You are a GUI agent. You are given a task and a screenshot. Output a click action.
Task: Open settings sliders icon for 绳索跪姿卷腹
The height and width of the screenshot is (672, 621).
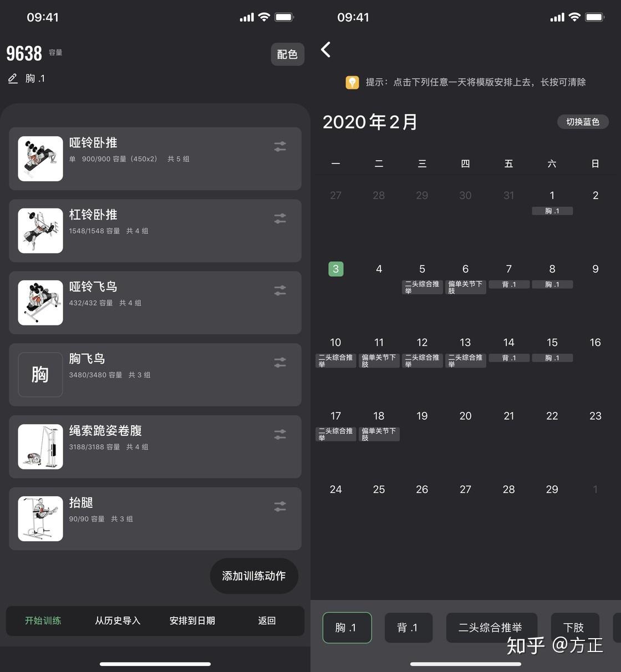coord(280,434)
